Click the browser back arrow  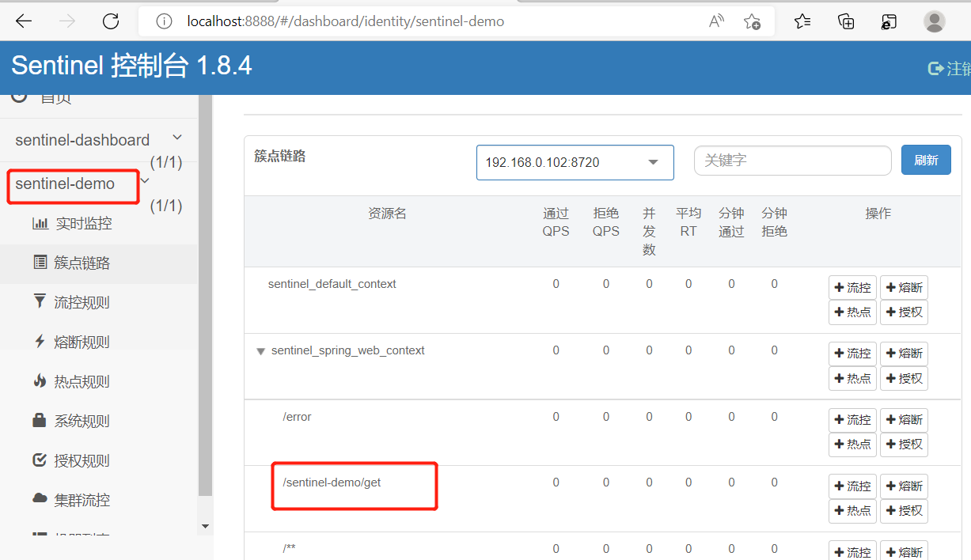[x=24, y=21]
